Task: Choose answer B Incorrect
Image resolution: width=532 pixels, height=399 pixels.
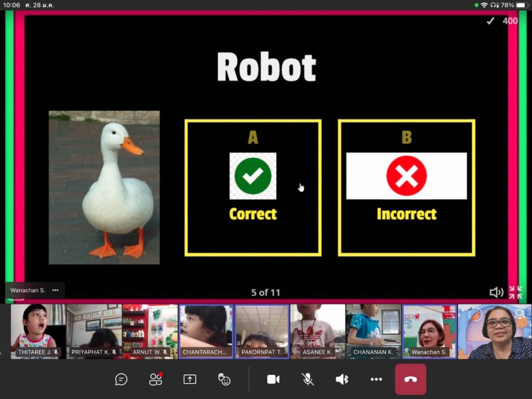Action: [x=406, y=188]
